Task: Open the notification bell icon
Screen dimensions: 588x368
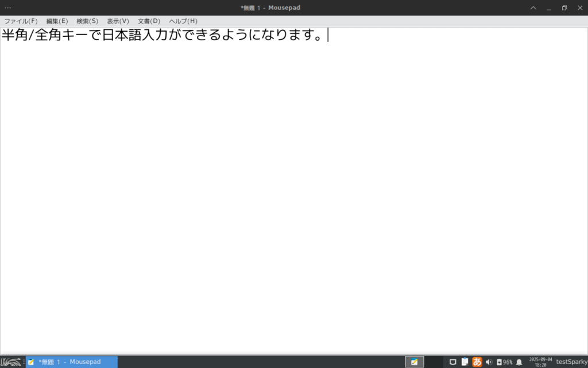Action: point(519,362)
